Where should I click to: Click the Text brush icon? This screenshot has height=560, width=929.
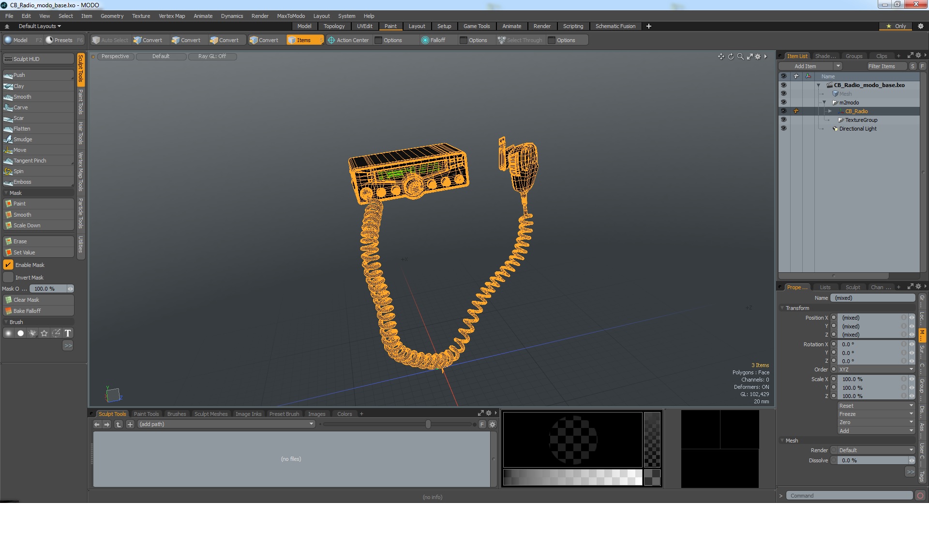[x=68, y=333]
